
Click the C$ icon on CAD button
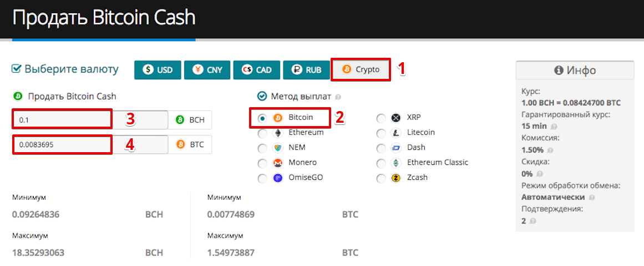(247, 70)
